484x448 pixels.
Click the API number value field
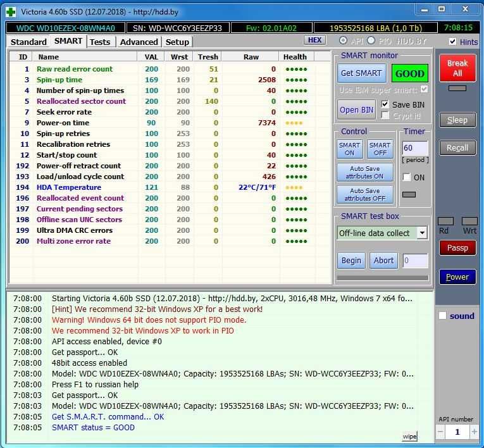click(x=457, y=432)
